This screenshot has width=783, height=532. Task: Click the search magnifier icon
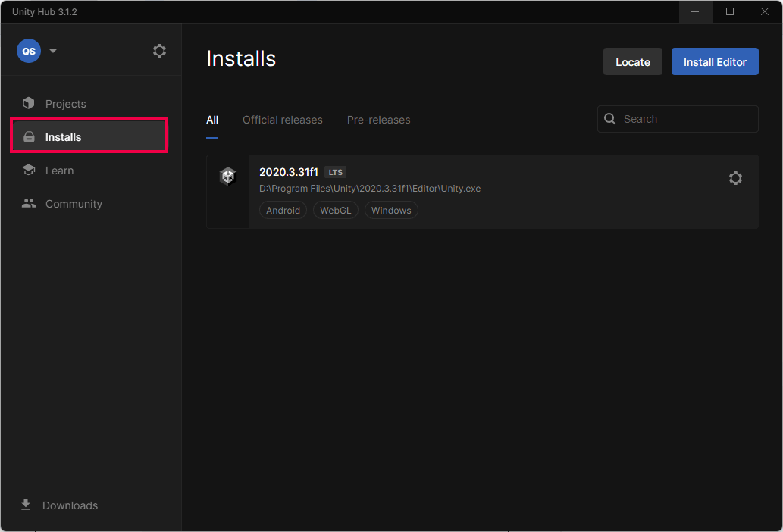coord(610,119)
